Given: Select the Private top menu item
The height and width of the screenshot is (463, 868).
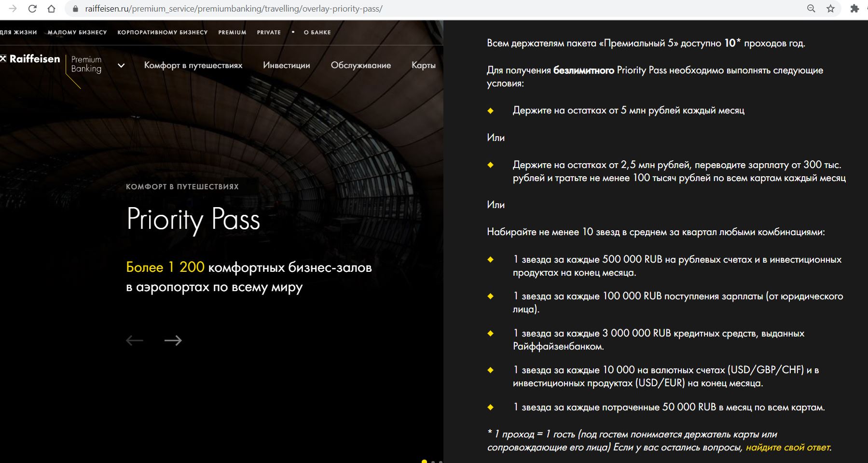Looking at the screenshot, I should click(269, 32).
